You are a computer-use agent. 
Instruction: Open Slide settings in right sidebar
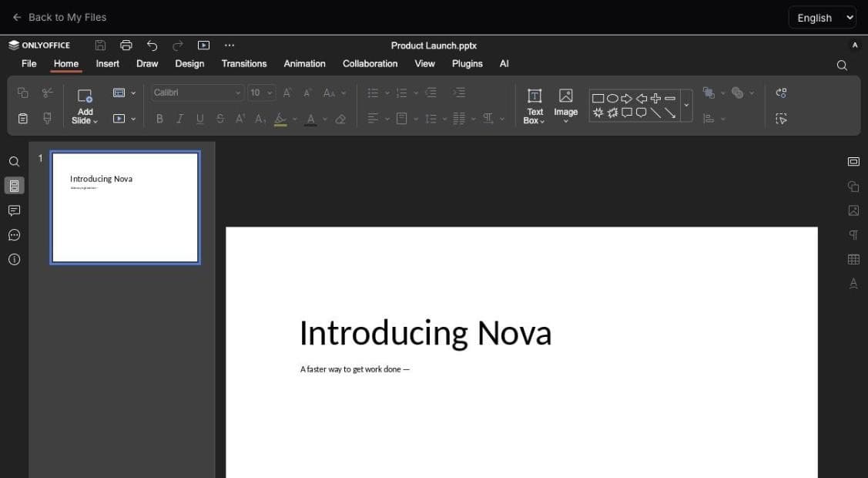point(853,161)
